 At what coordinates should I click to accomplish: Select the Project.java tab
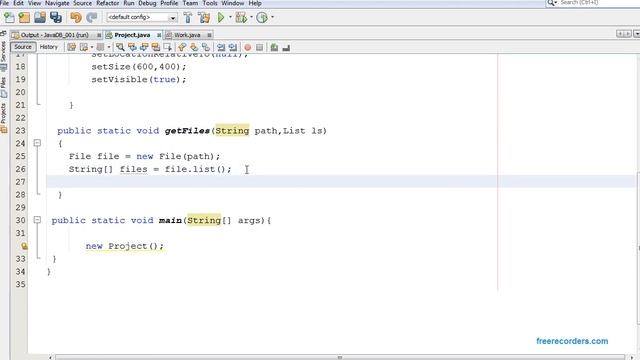[132, 35]
